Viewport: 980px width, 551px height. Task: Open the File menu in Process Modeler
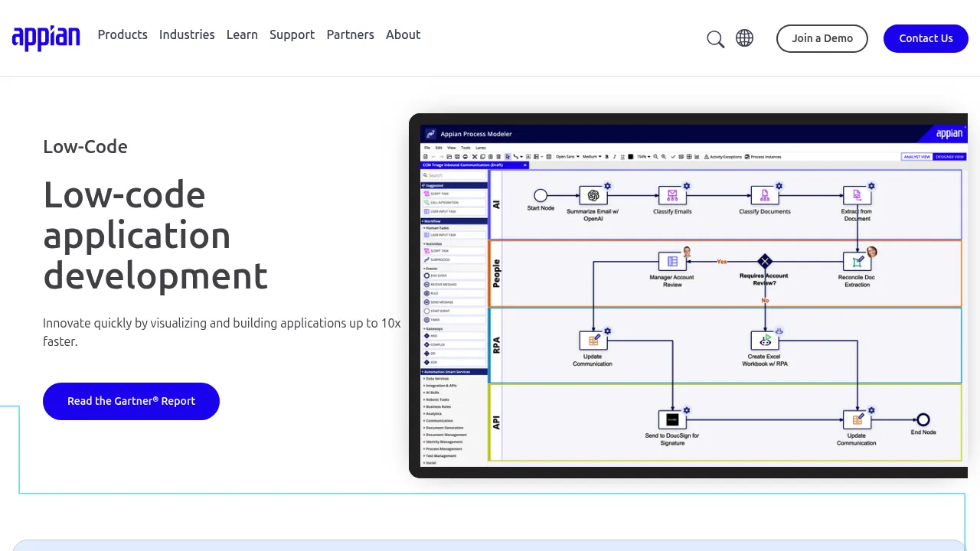[x=427, y=148]
